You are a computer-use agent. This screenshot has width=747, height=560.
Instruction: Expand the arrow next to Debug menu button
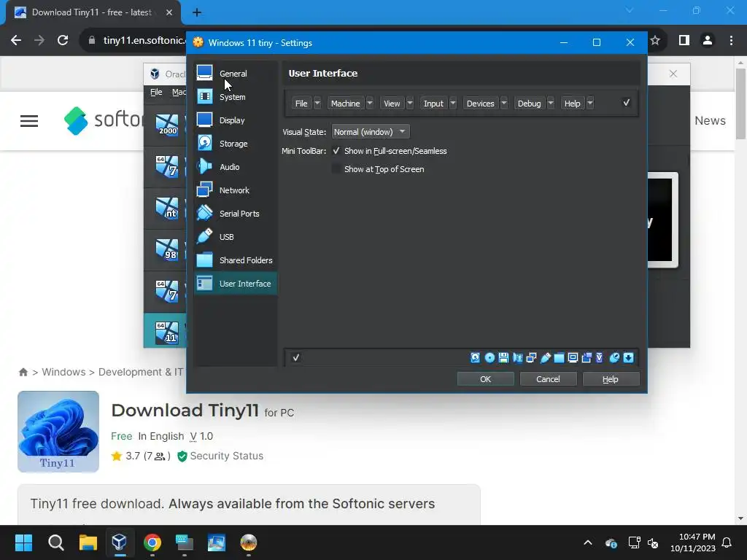[551, 104]
